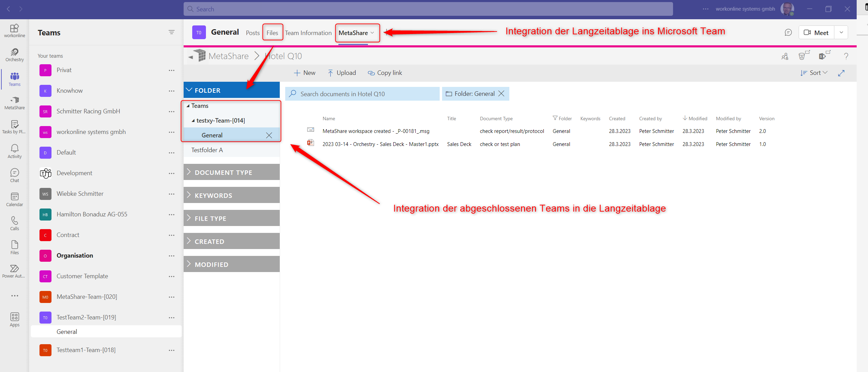Viewport: 868px width, 372px height.
Task: Open the MetaShare app in sidebar
Action: coord(14,103)
